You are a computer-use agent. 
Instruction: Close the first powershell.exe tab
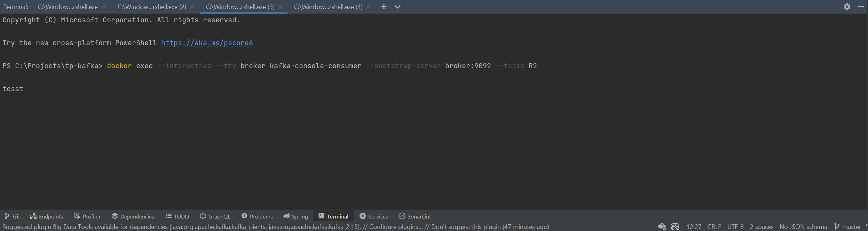104,7
